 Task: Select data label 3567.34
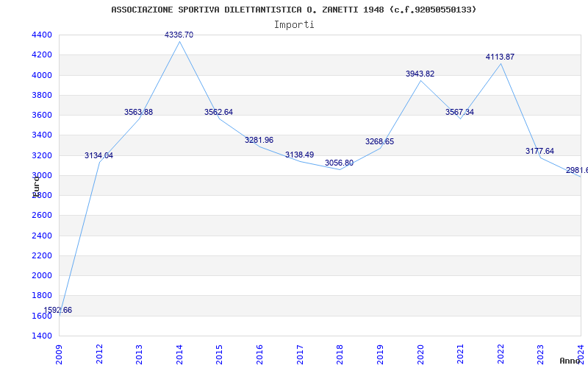(460, 112)
